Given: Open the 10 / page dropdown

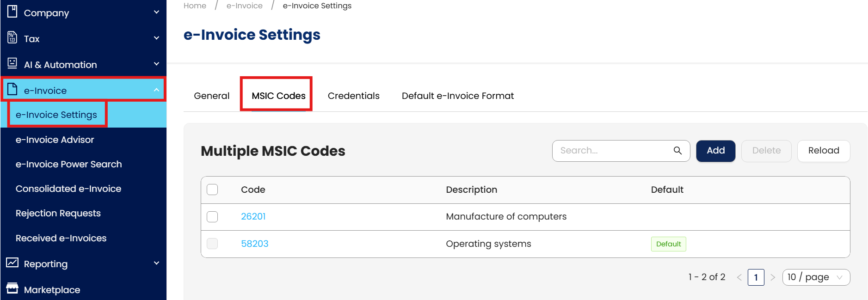Looking at the screenshot, I should pos(816,277).
